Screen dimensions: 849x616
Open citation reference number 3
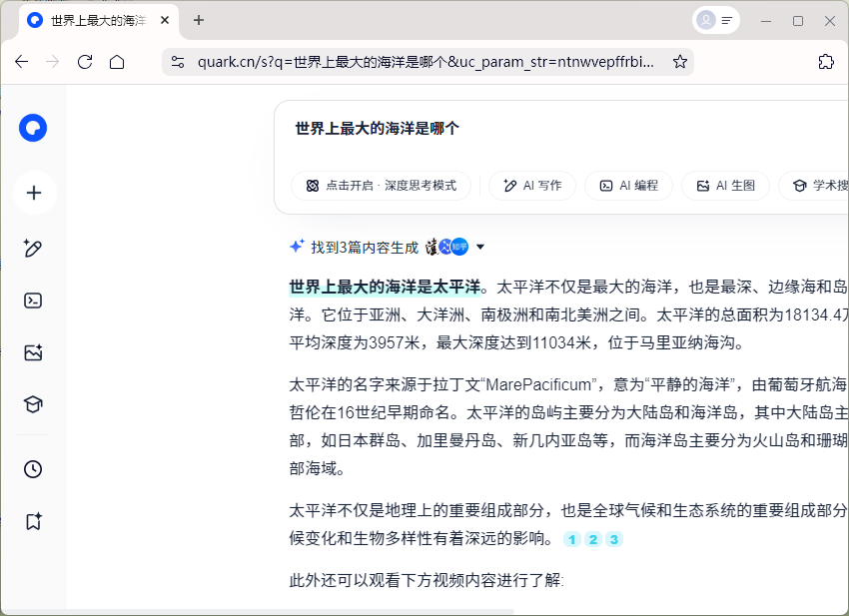pyautogui.click(x=614, y=540)
